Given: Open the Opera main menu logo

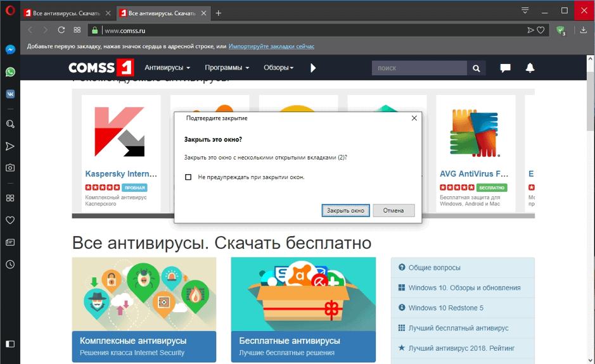Looking at the screenshot, I should click(x=10, y=10).
